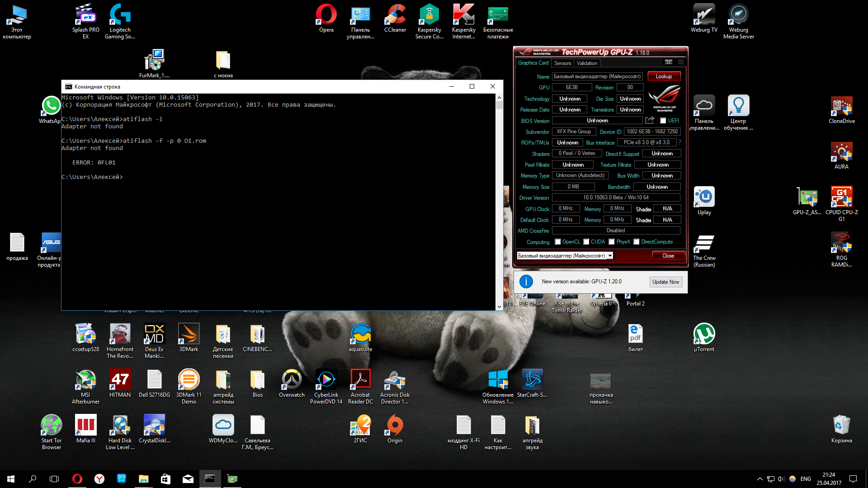Toggle the UEFI checkbox
Image resolution: width=868 pixels, height=488 pixels.
[663, 121]
